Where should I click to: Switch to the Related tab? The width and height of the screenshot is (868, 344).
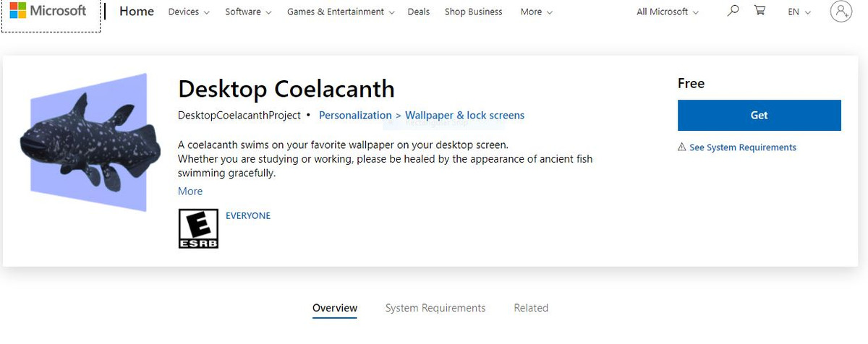click(x=531, y=308)
